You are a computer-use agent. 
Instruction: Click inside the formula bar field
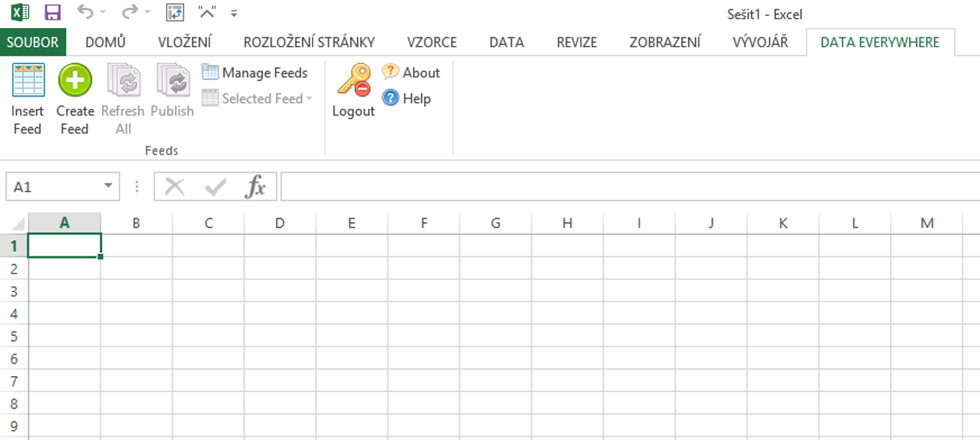[x=630, y=187]
